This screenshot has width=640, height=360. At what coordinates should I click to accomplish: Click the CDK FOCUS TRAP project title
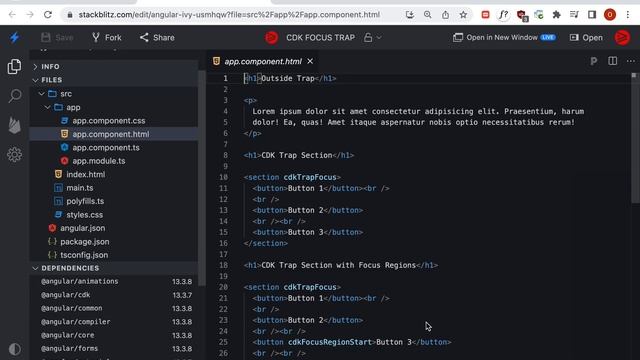click(320, 38)
